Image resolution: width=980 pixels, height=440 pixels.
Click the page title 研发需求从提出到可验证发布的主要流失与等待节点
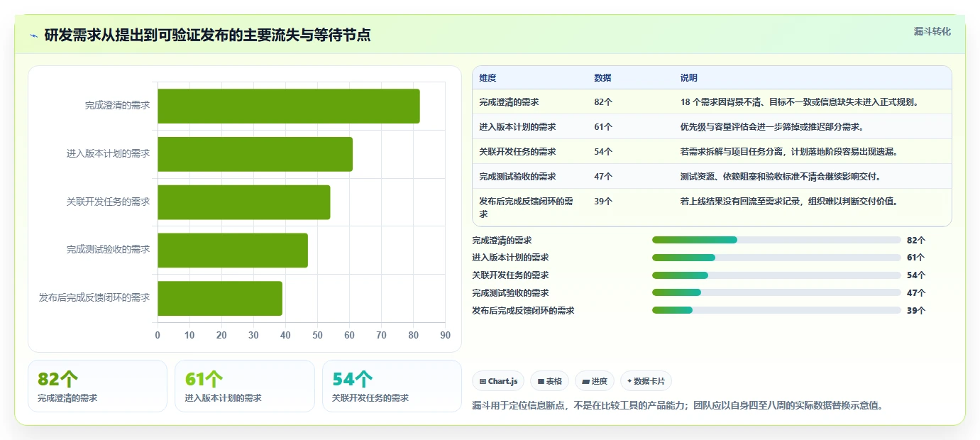[207, 35]
